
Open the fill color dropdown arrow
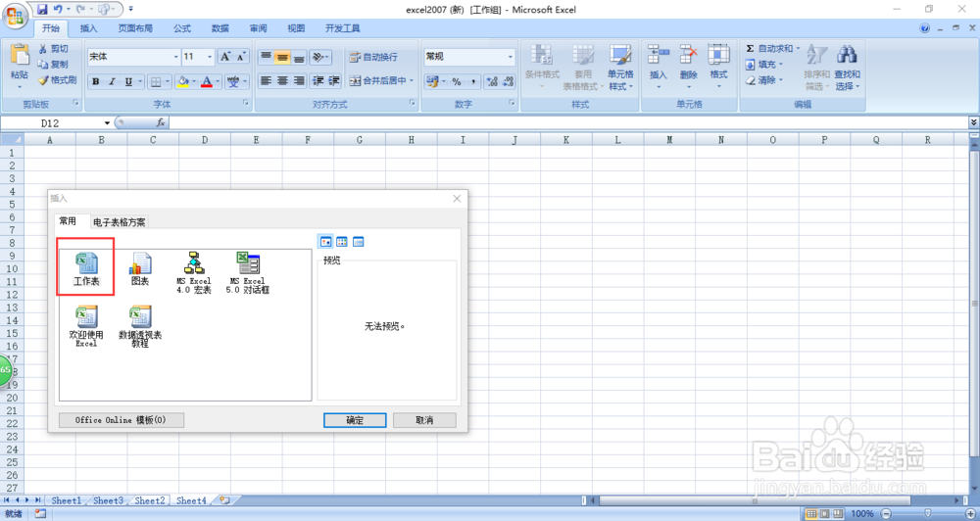[194, 81]
